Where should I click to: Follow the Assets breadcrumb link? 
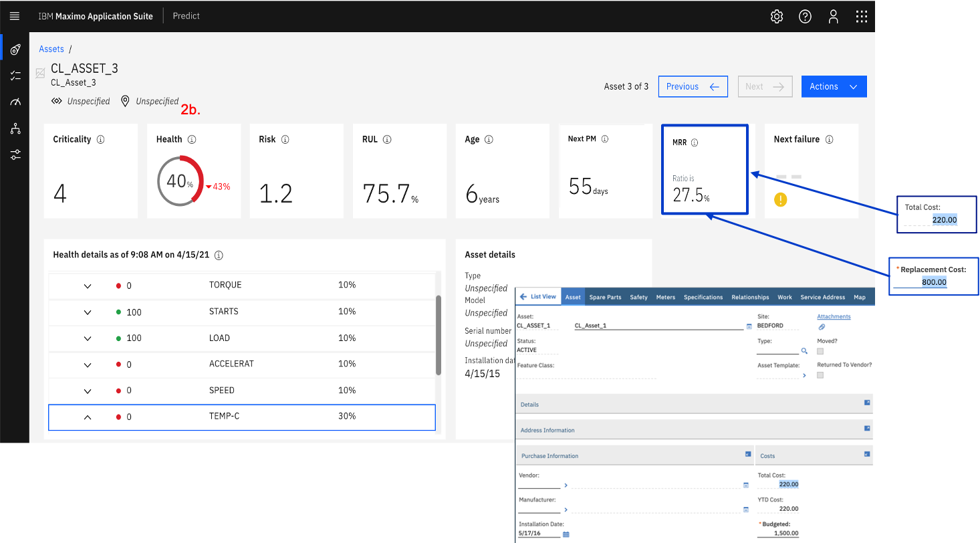[51, 49]
